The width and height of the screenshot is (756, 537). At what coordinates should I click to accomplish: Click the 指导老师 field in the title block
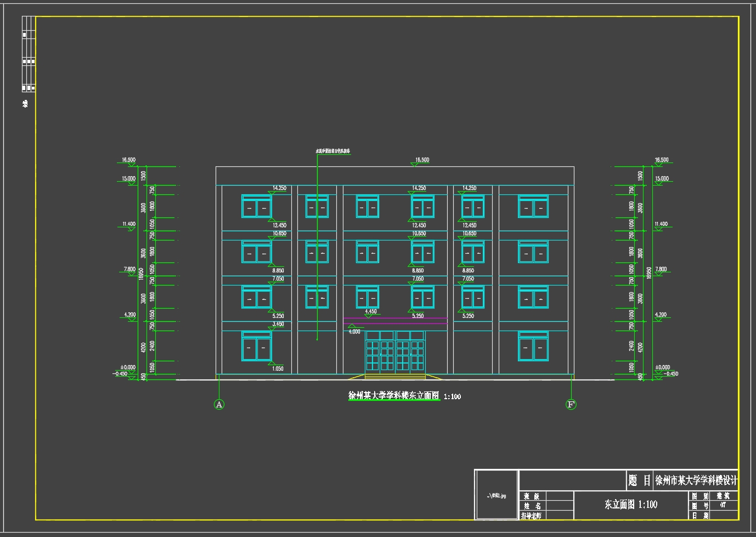tap(531, 516)
